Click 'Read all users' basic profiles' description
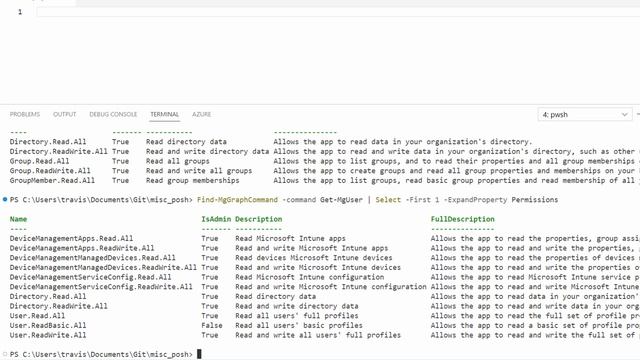The width and height of the screenshot is (640, 360). [299, 326]
